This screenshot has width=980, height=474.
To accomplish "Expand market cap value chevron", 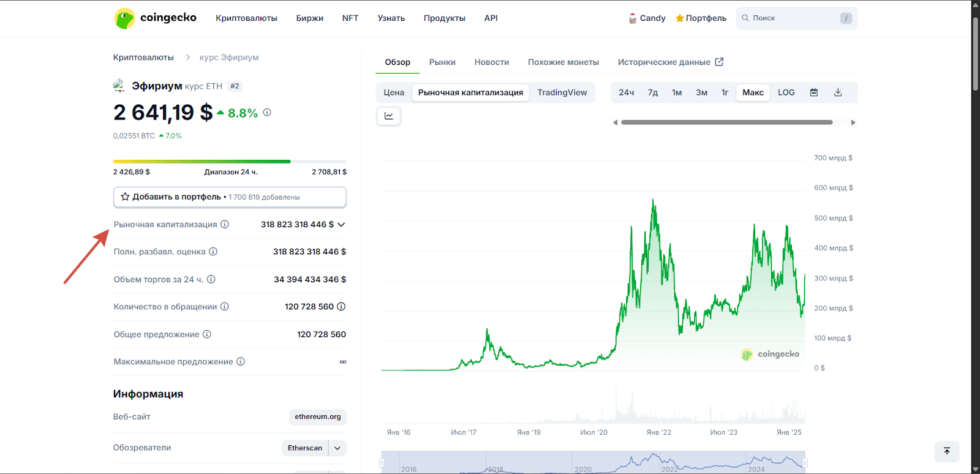I will [x=341, y=225].
